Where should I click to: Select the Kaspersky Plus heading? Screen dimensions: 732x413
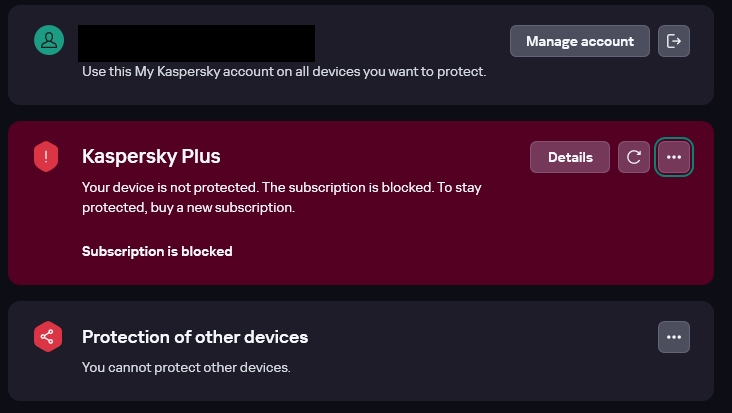point(151,157)
